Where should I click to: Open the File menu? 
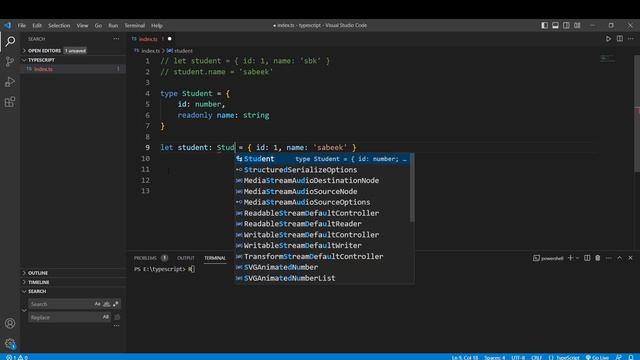(22, 25)
